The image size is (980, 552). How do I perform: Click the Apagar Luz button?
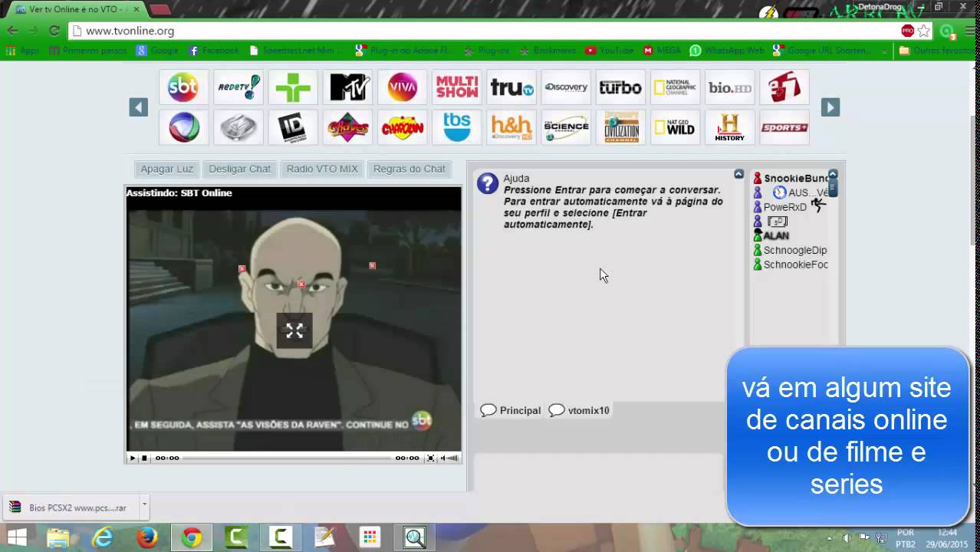166,169
